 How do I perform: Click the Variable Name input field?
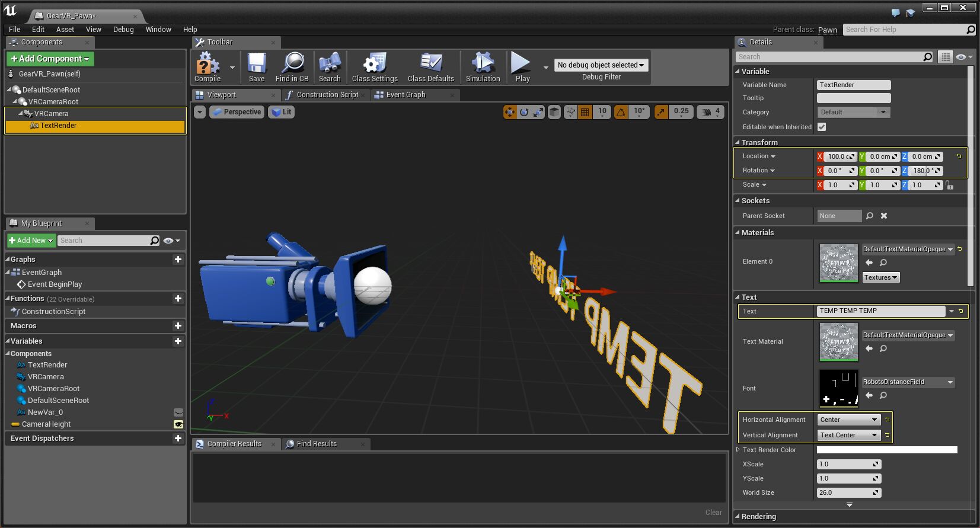point(854,85)
